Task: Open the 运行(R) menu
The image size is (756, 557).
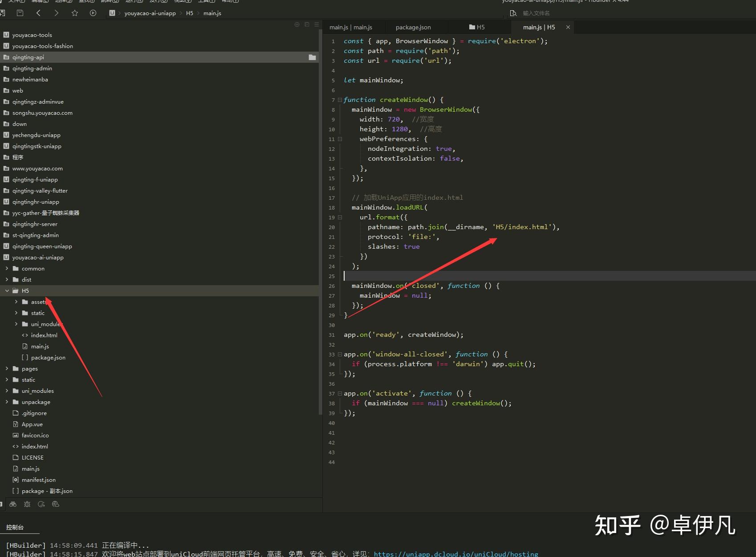Action: click(134, 2)
